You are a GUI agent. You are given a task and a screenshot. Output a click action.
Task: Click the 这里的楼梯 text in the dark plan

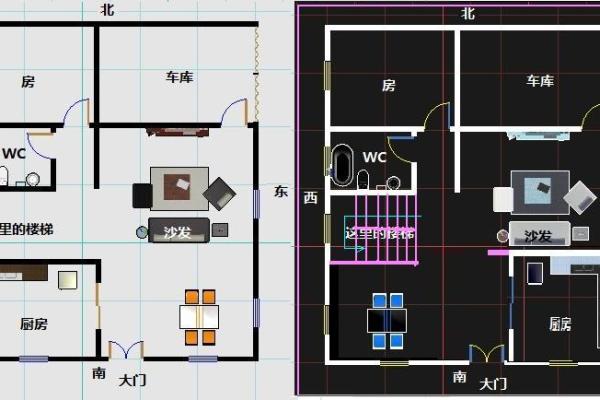coord(379,232)
